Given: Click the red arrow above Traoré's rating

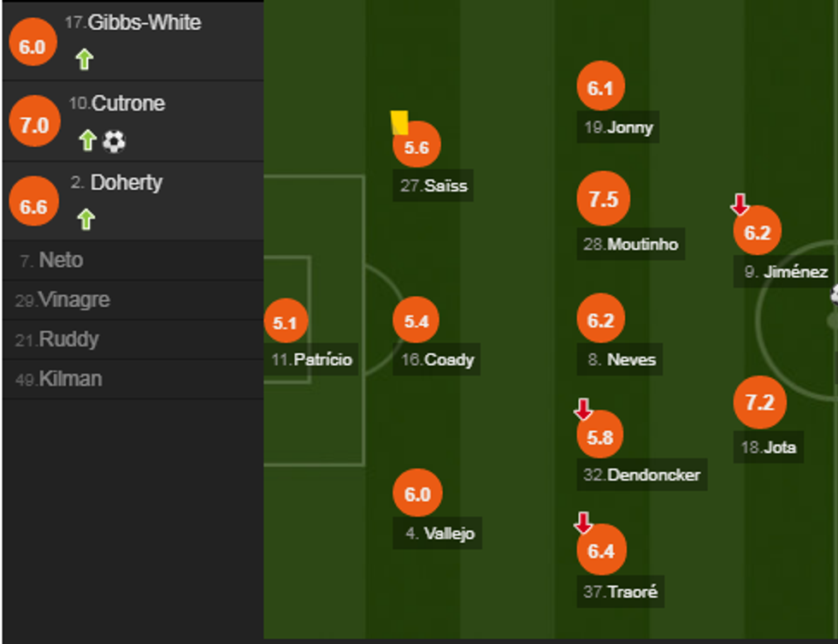Looking at the screenshot, I should point(583,523).
